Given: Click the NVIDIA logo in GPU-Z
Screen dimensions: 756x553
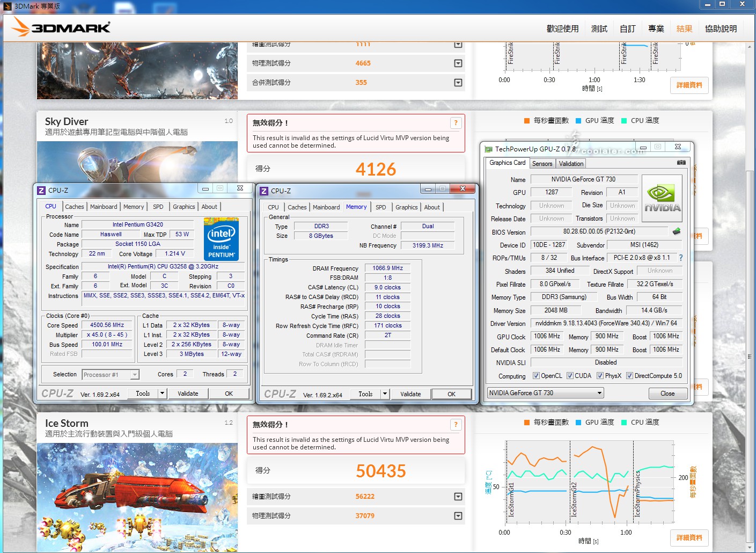Looking at the screenshot, I should 662,199.
